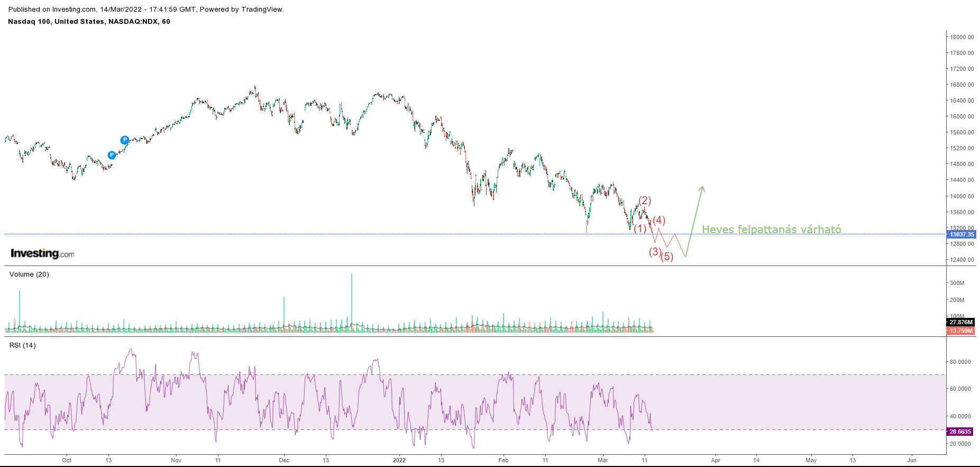Click the Apr label on time axis
The height and width of the screenshot is (467, 980).
coord(716,460)
